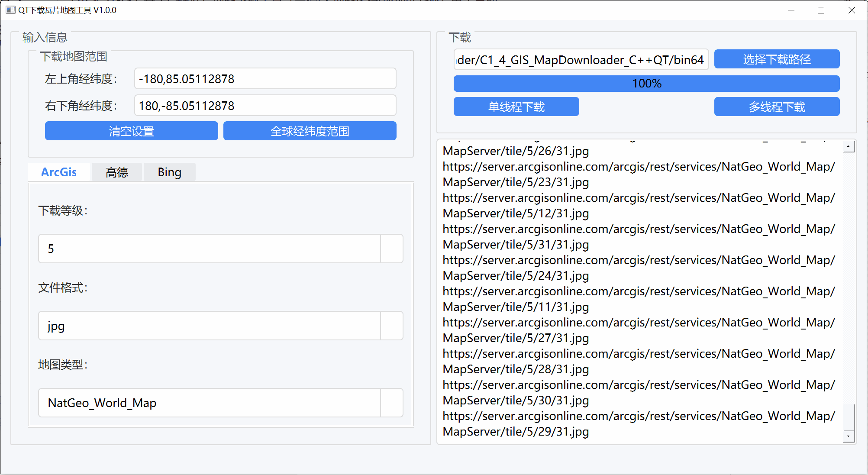Switch to the Bing tab
The width and height of the screenshot is (868, 475).
(169, 172)
